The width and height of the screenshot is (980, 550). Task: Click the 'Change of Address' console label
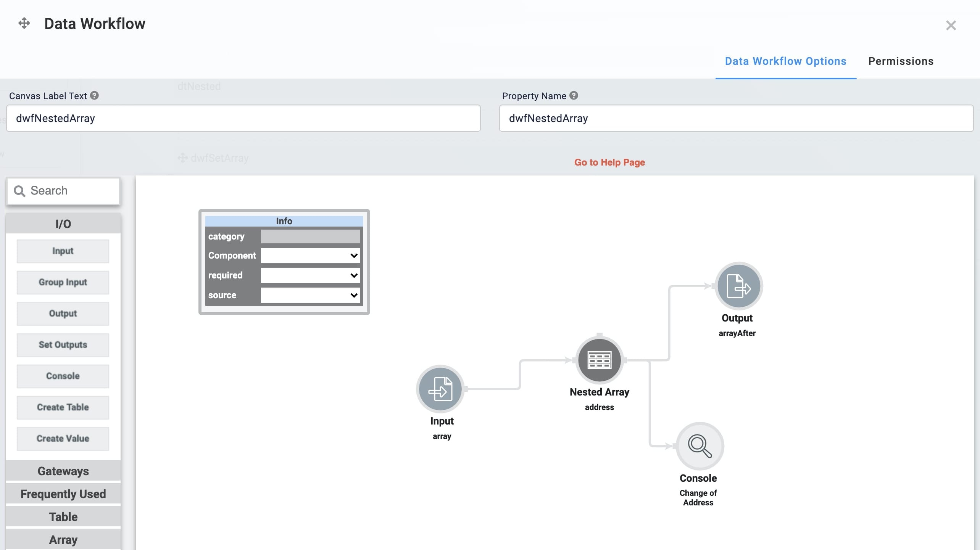(x=698, y=498)
